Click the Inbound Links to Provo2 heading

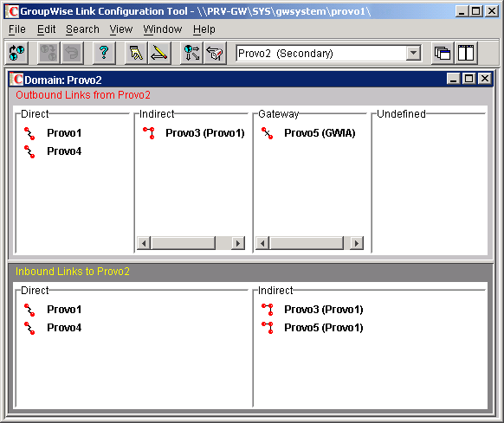(x=73, y=272)
